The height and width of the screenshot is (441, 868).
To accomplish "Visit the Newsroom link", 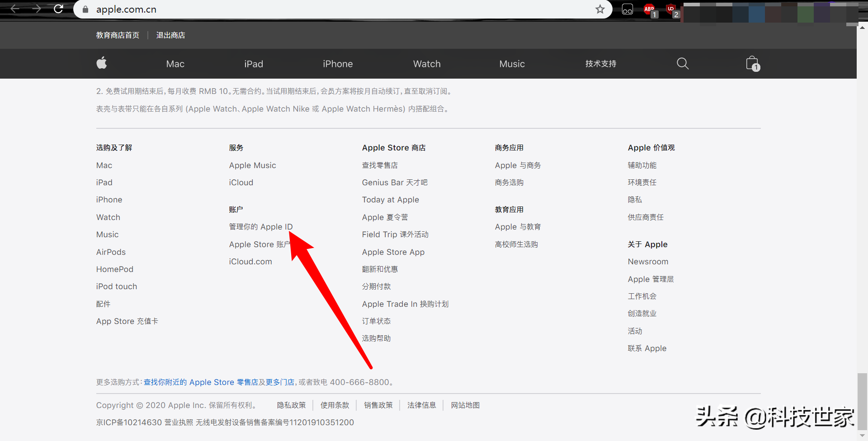I will click(x=648, y=261).
